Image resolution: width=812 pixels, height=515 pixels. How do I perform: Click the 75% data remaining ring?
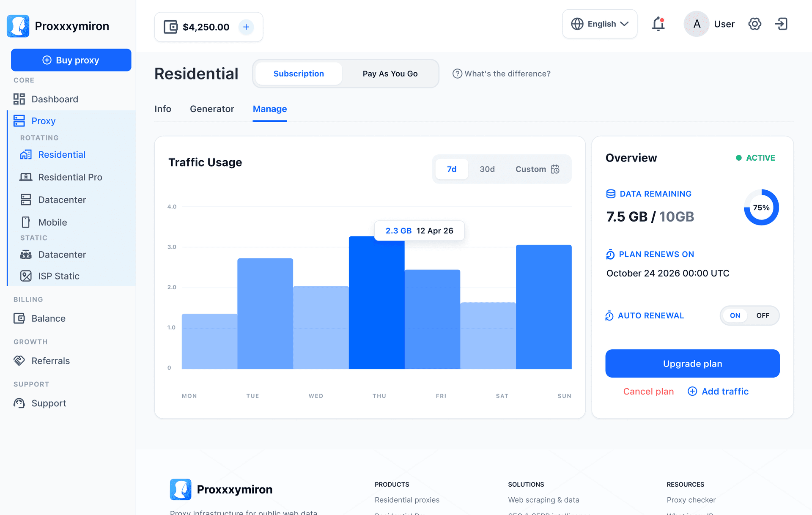pos(761,207)
